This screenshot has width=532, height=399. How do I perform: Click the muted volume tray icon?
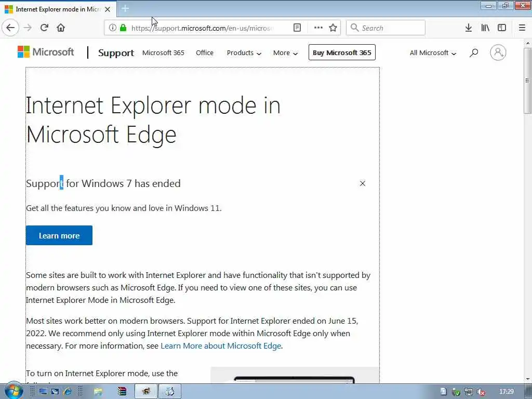(481, 392)
